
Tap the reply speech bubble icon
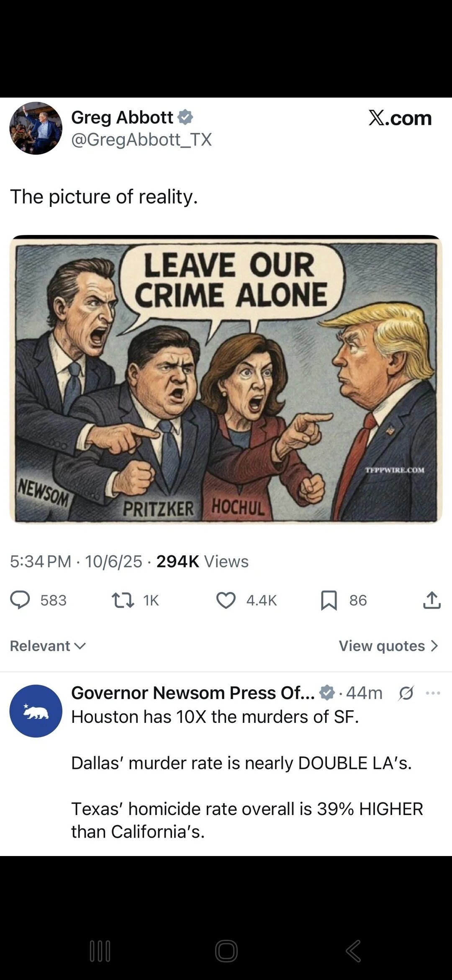[x=20, y=600]
